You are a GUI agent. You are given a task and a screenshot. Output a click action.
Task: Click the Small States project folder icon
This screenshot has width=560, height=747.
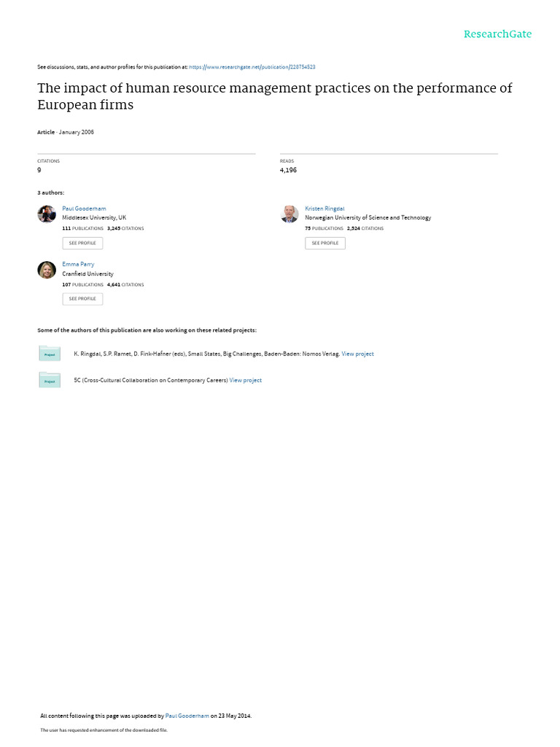coord(50,354)
